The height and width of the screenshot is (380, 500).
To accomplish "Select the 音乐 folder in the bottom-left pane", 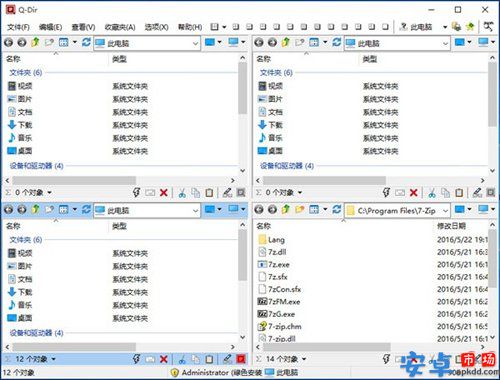I will [20, 305].
